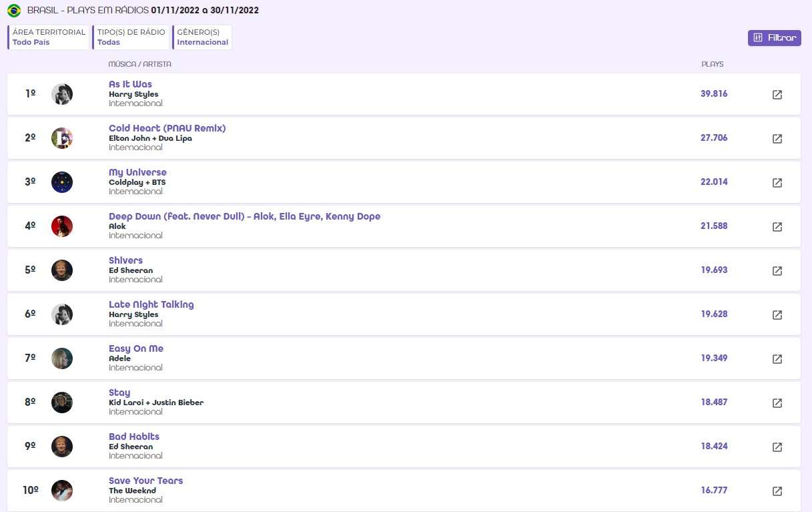Click the Filtrar button
This screenshot has height=512, width=812.
[774, 38]
